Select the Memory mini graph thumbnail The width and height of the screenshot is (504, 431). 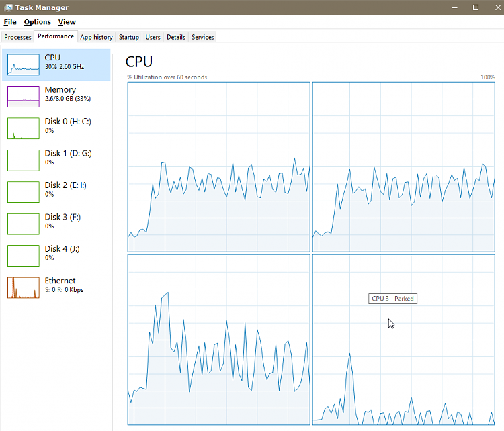tap(24, 97)
